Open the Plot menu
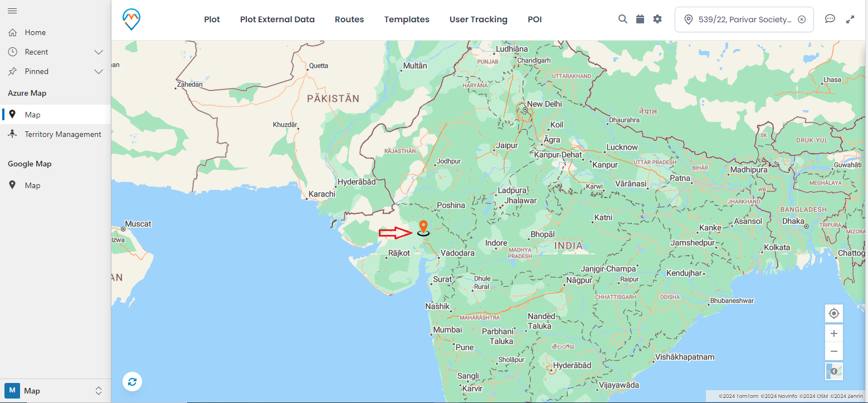868x403 pixels. pos(212,19)
